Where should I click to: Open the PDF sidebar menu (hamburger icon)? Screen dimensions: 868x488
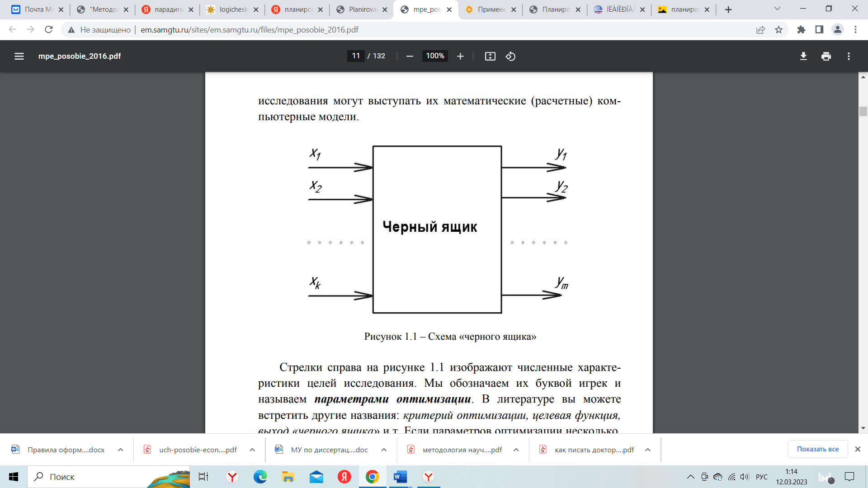coord(19,56)
